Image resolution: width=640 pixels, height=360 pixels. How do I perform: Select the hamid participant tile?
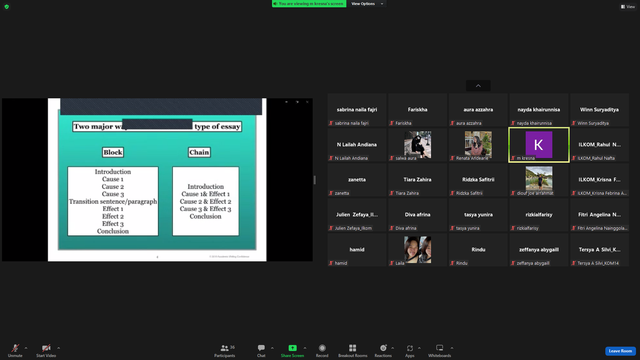[357, 250]
